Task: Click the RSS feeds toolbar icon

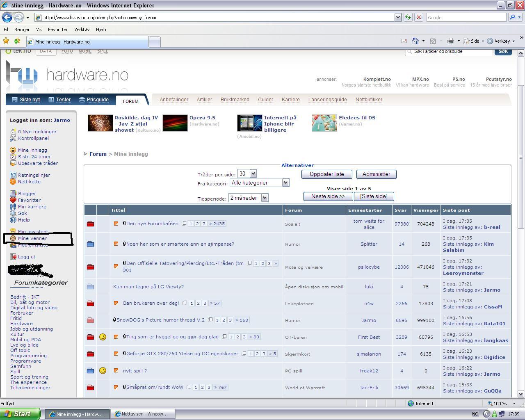Action: pos(432,41)
